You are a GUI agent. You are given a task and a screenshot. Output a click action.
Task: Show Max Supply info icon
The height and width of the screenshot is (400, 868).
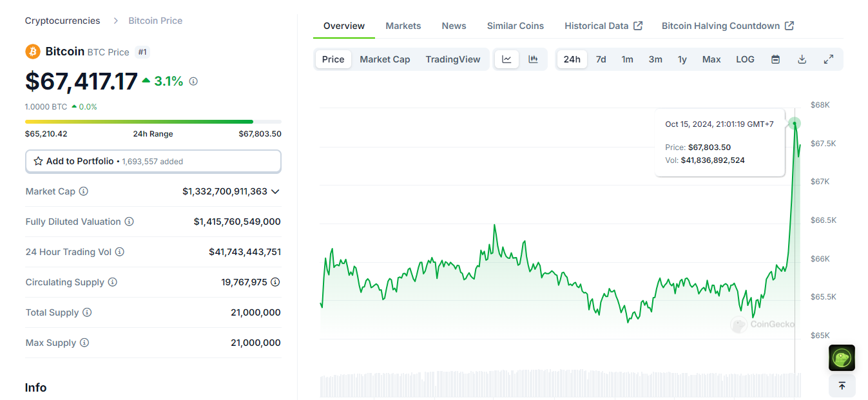point(84,343)
